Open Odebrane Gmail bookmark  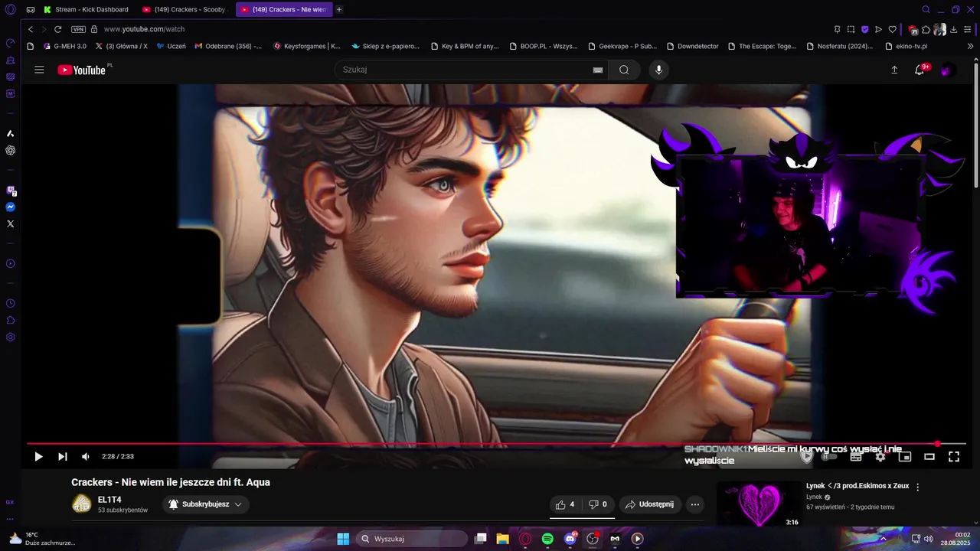click(228, 46)
